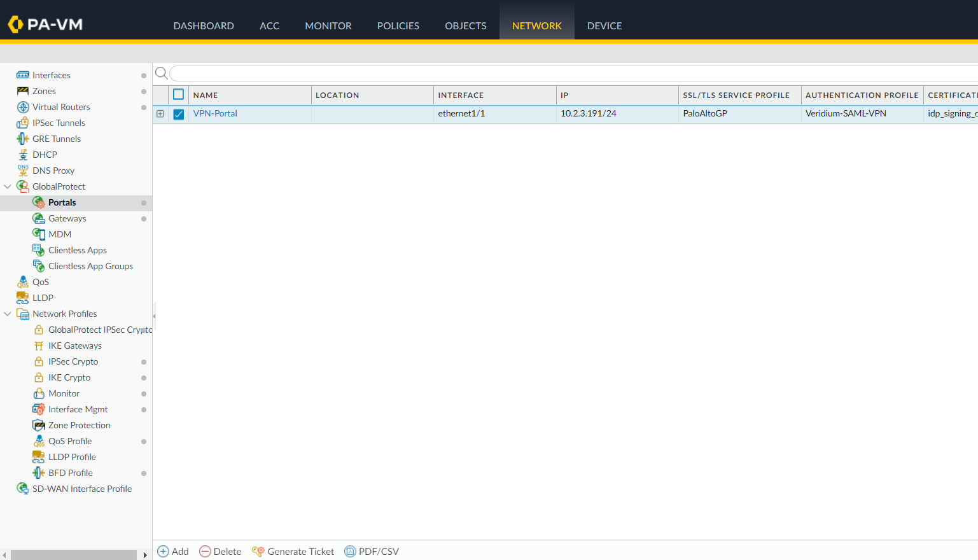Collapse the GlobalProtect tree node
Screen dimensions: 978x560
point(8,186)
